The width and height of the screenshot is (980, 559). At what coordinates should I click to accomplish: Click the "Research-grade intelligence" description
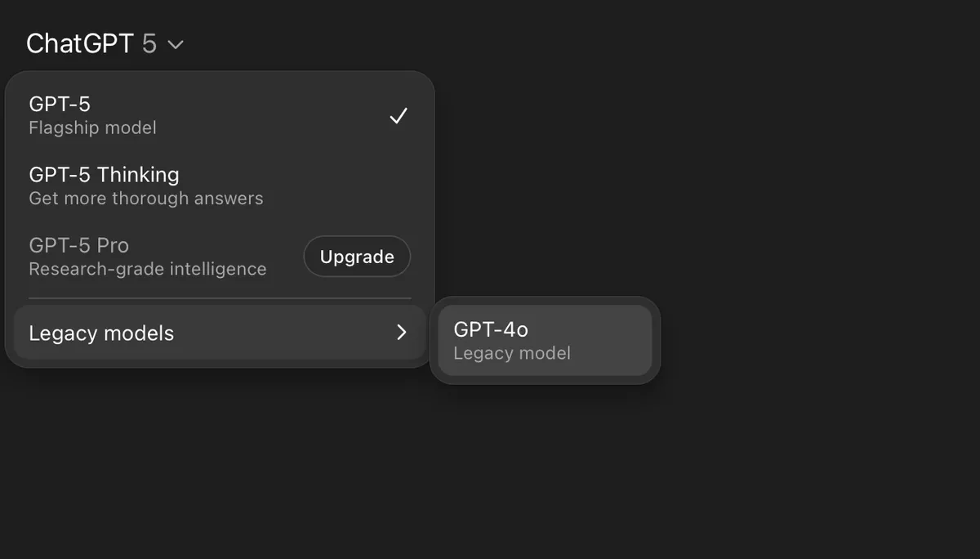click(147, 270)
